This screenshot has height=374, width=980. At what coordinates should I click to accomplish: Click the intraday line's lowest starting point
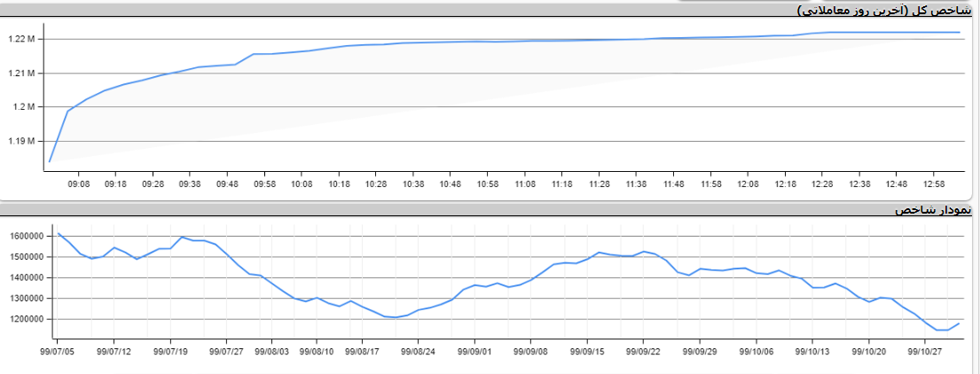pyautogui.click(x=50, y=162)
